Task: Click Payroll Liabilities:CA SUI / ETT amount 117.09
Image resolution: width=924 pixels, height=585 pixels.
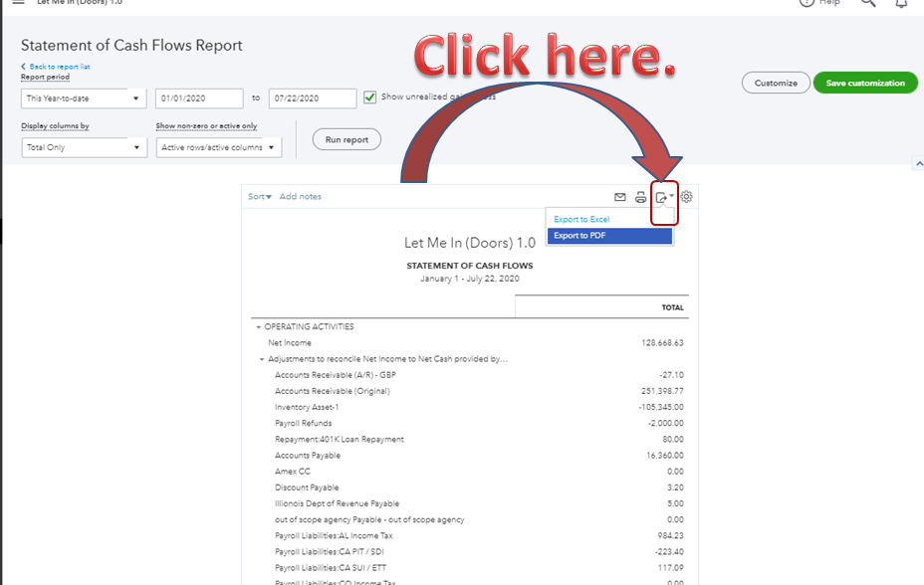Action: pyautogui.click(x=671, y=568)
